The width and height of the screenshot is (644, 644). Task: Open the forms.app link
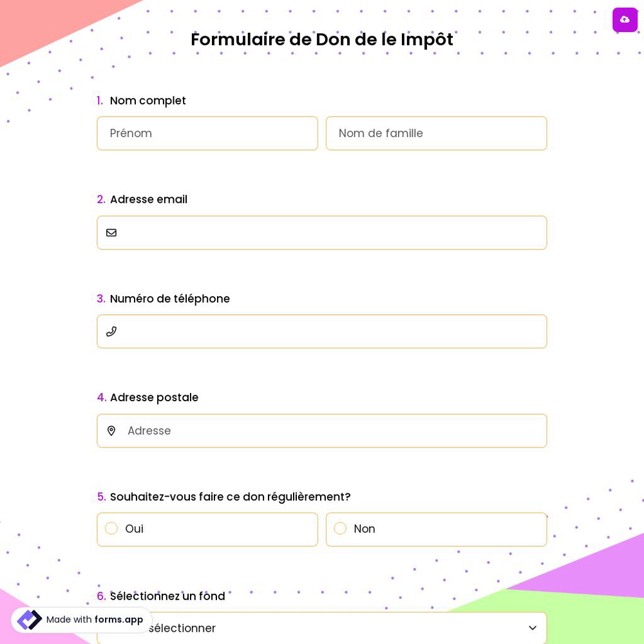click(x=118, y=620)
